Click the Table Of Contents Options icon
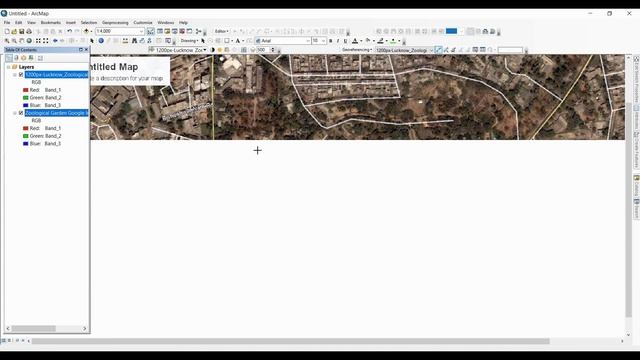 pyautogui.click(x=40, y=58)
